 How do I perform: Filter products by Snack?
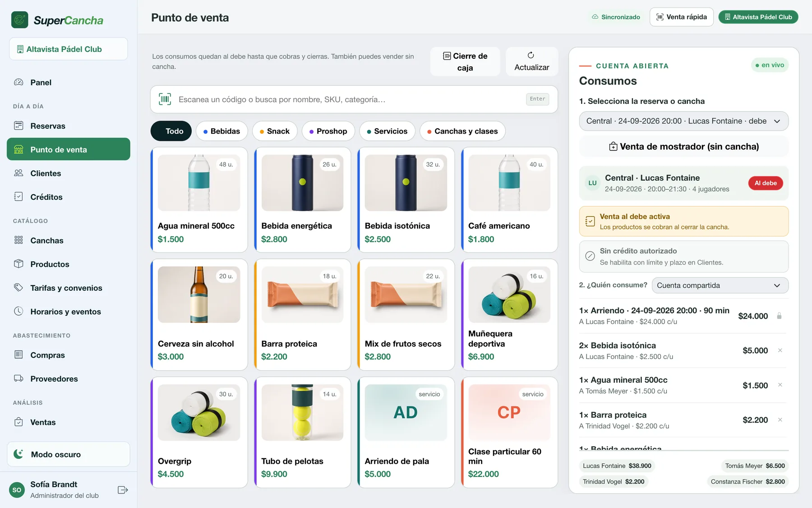(275, 131)
